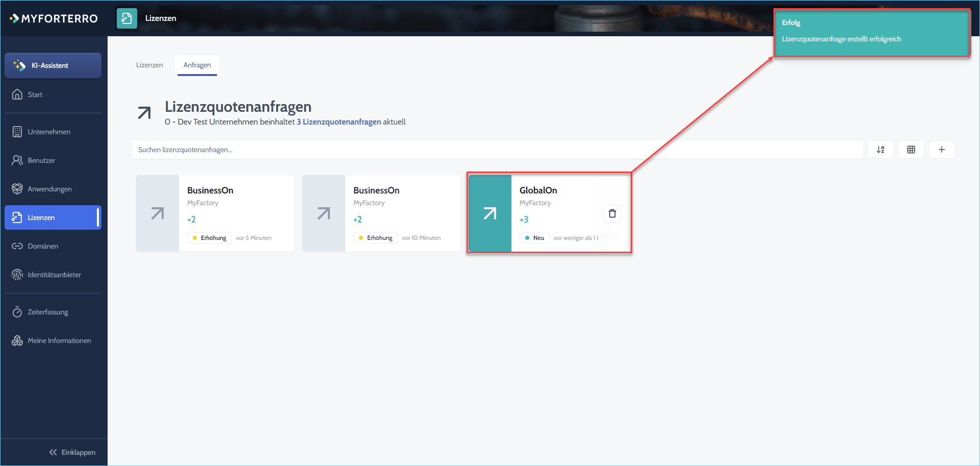Click the Neu status badge

click(534, 238)
